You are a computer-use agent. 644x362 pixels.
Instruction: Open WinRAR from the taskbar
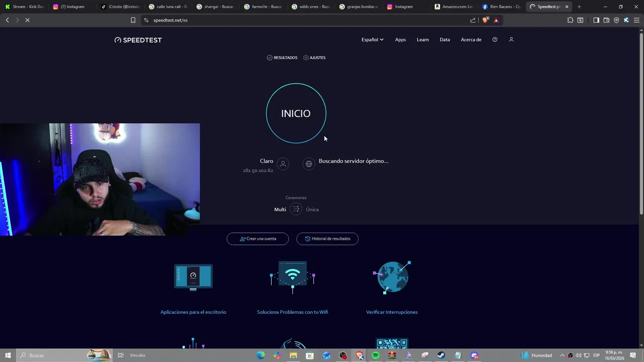pos(392,355)
